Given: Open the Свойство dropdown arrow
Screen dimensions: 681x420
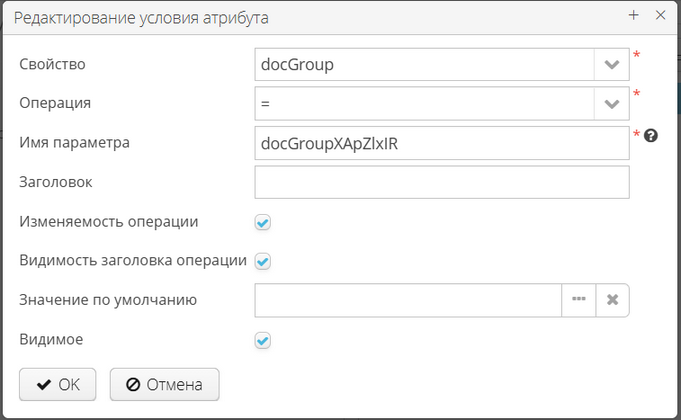Looking at the screenshot, I should click(x=612, y=65).
